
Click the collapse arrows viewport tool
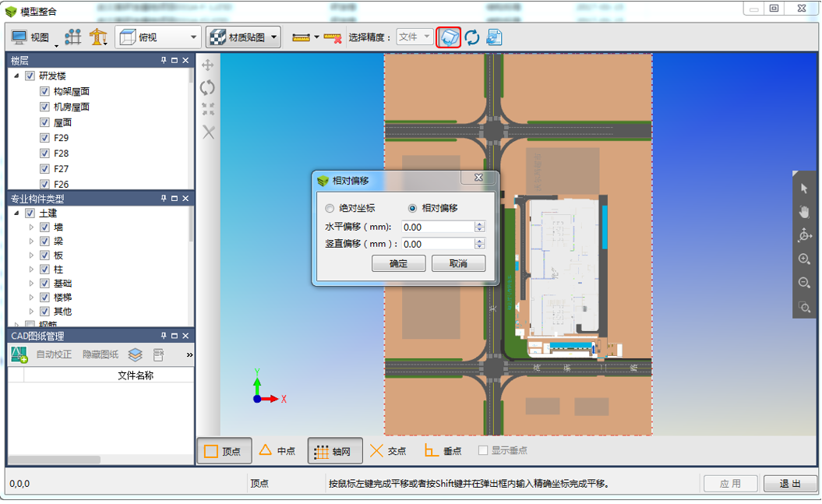click(x=208, y=109)
